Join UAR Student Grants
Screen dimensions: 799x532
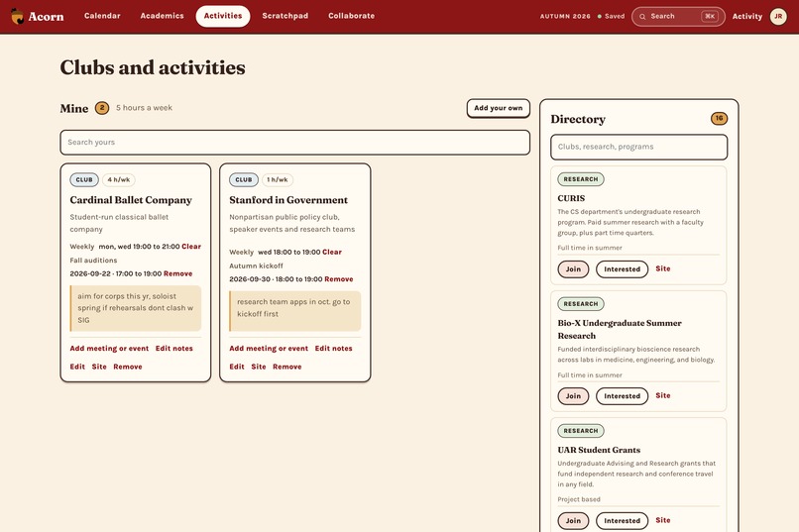[x=573, y=520]
